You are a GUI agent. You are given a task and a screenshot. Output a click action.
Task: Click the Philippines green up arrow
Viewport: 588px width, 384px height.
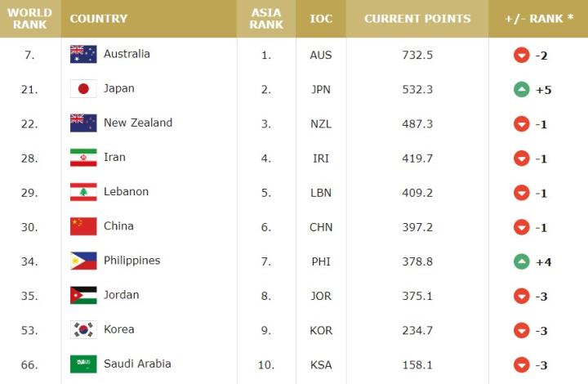522,261
